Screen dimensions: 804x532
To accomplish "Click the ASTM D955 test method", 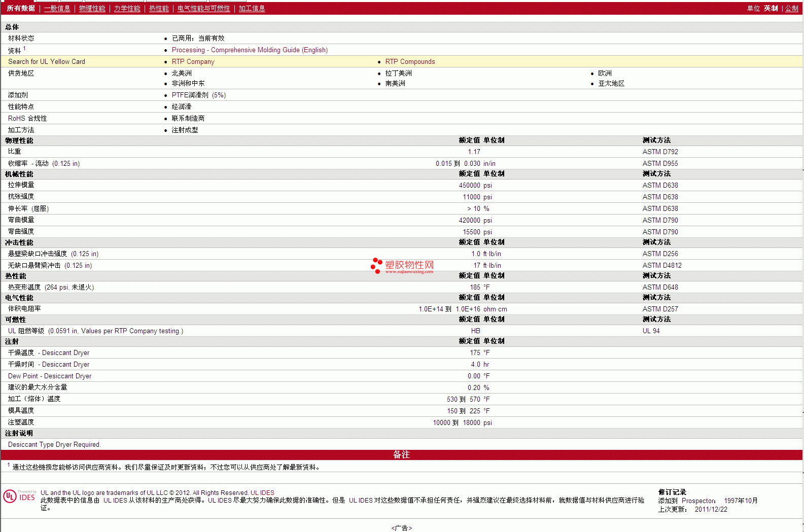I will point(660,163).
